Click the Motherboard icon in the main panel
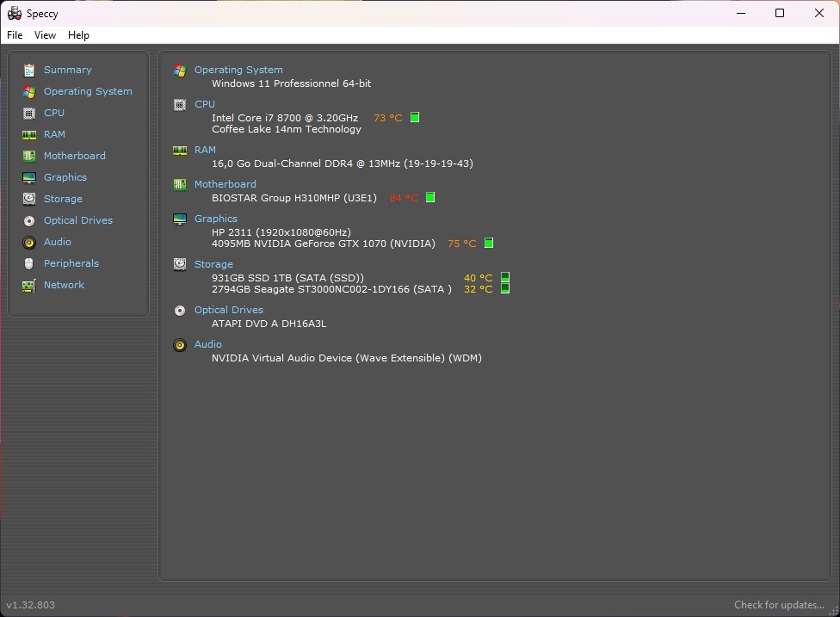 (180, 184)
